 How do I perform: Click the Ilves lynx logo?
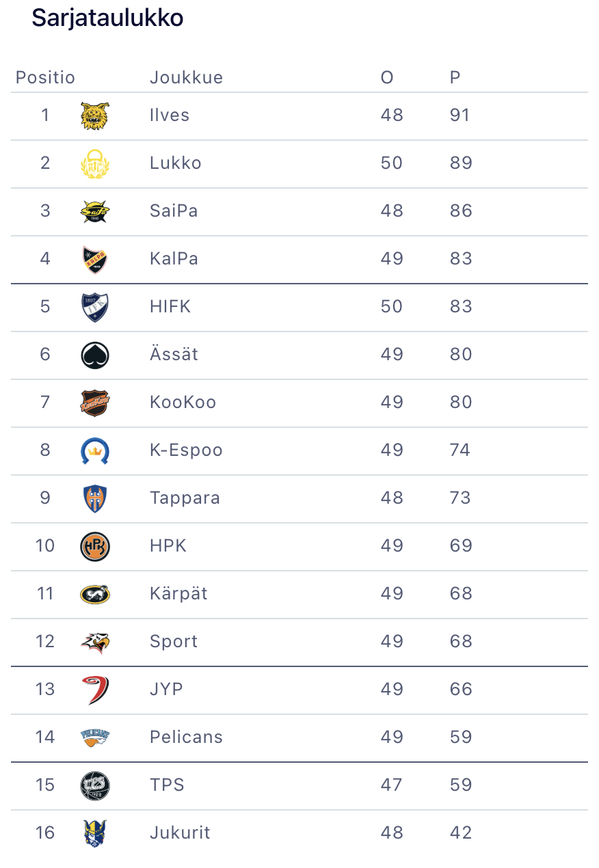pyautogui.click(x=95, y=116)
